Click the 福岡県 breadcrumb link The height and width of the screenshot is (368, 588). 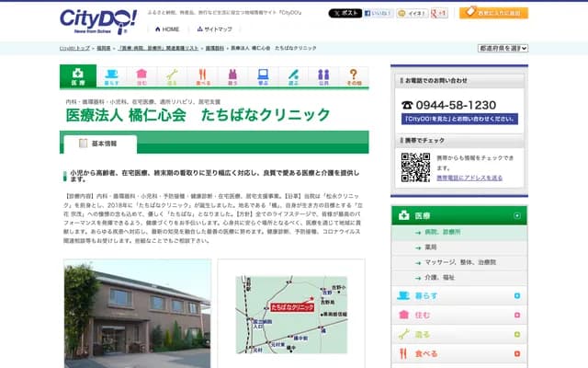(x=104, y=48)
